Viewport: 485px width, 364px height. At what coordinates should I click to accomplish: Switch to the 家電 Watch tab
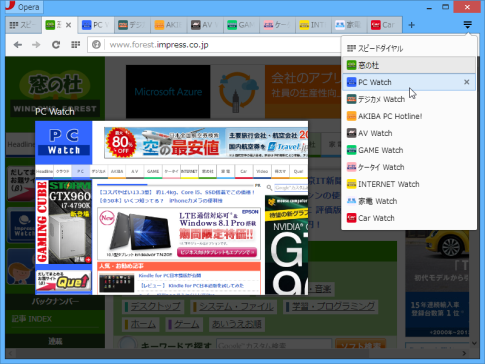click(x=350, y=25)
